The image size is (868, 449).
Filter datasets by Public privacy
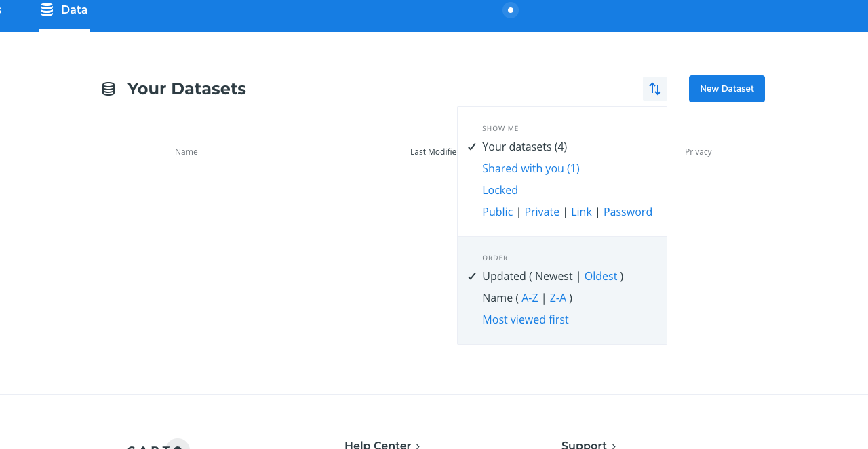click(x=497, y=212)
